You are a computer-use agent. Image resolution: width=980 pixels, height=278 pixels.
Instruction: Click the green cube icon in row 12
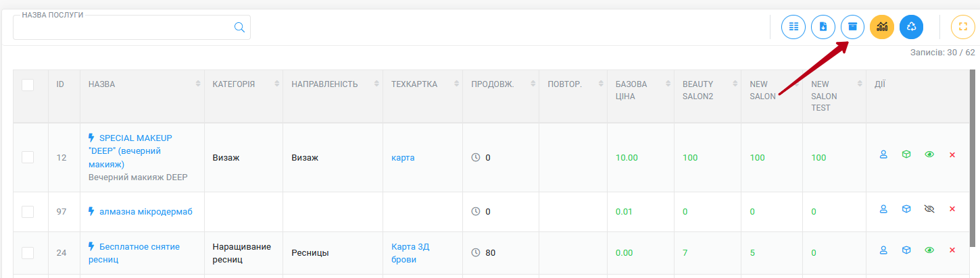pos(906,155)
